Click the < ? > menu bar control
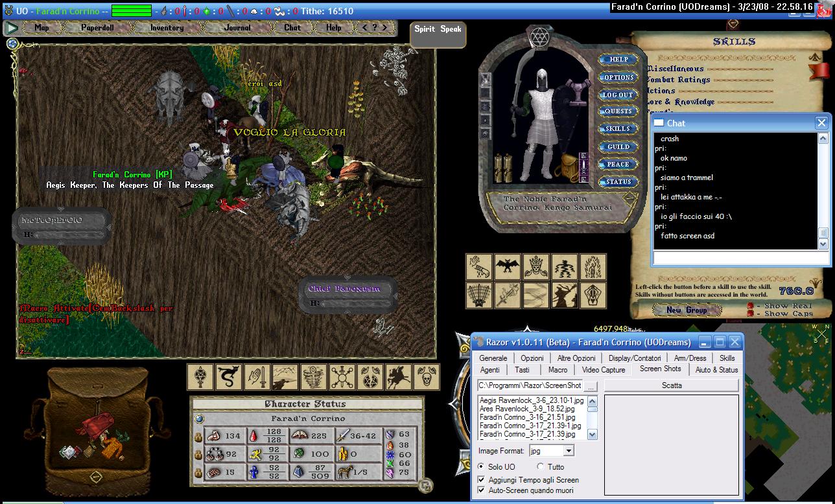 pyautogui.click(x=375, y=28)
